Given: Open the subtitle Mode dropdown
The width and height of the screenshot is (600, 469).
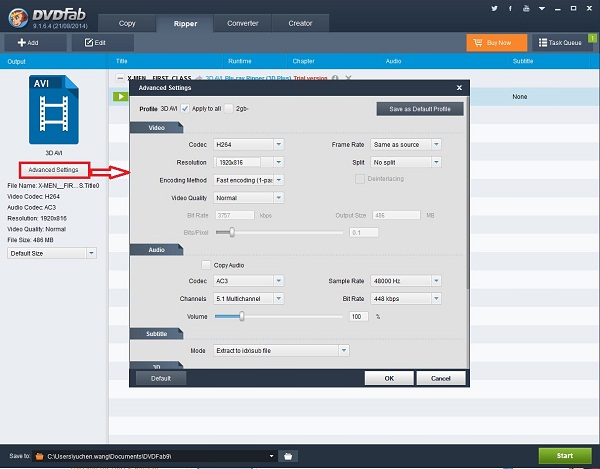Looking at the screenshot, I should (x=281, y=350).
